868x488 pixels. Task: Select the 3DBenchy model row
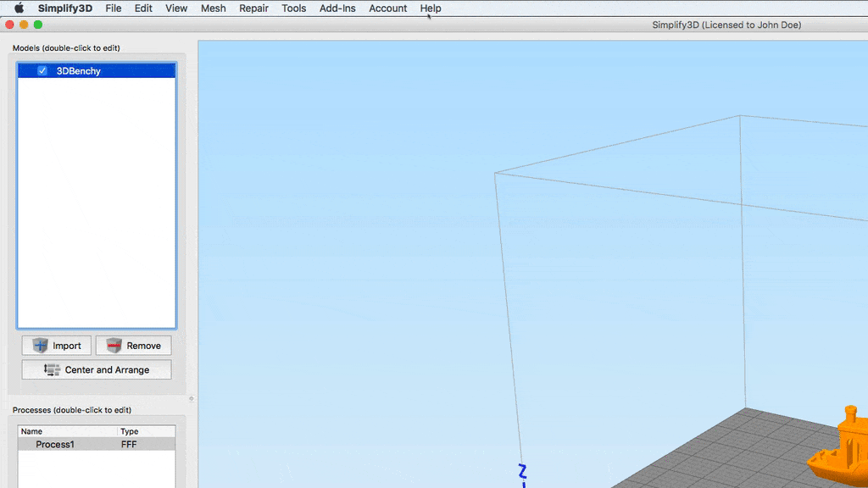pos(97,71)
